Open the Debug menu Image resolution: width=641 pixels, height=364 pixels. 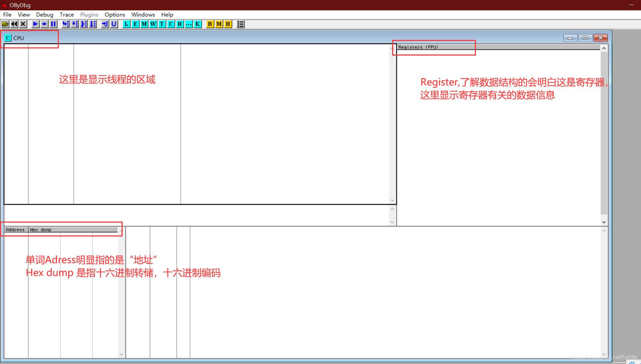(45, 15)
